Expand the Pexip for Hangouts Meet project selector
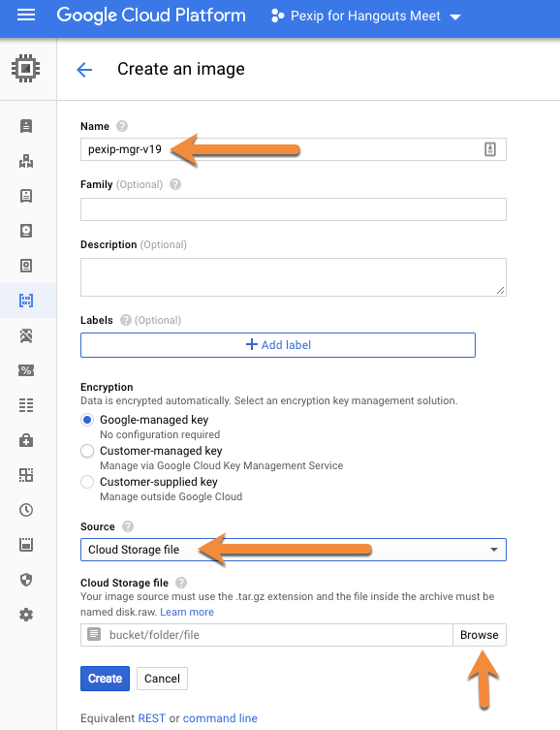Viewport: 560px width, 730px height. 365,16
